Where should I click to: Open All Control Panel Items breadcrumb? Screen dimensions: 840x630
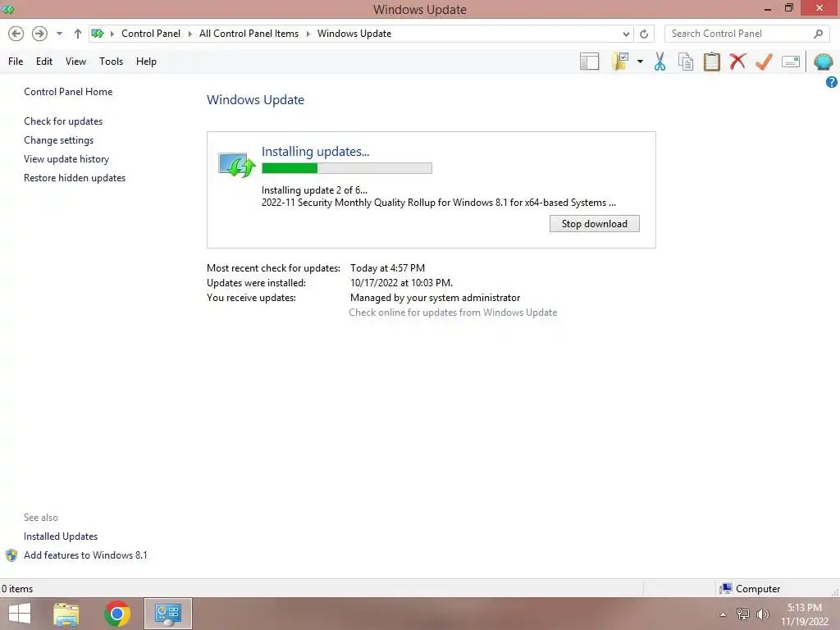(249, 33)
